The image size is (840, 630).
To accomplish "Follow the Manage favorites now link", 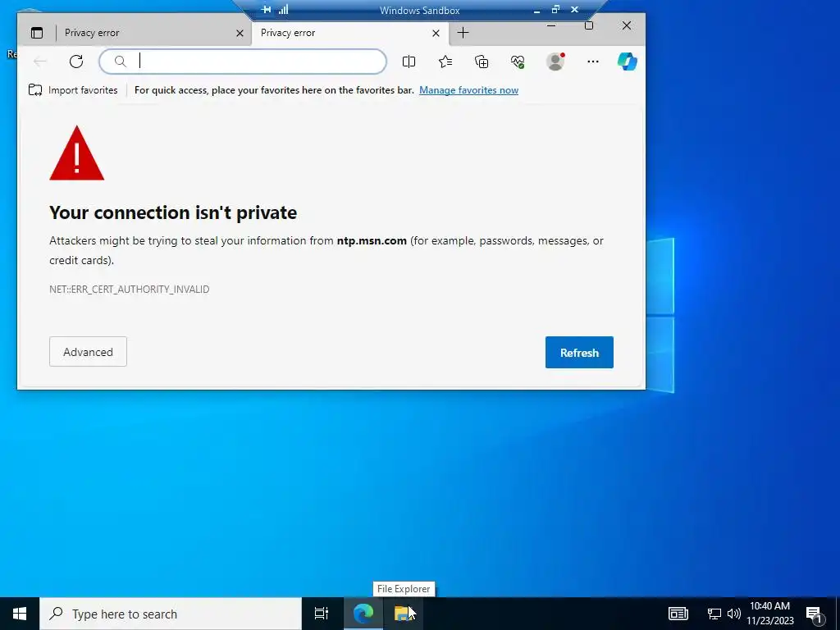I will (x=468, y=90).
